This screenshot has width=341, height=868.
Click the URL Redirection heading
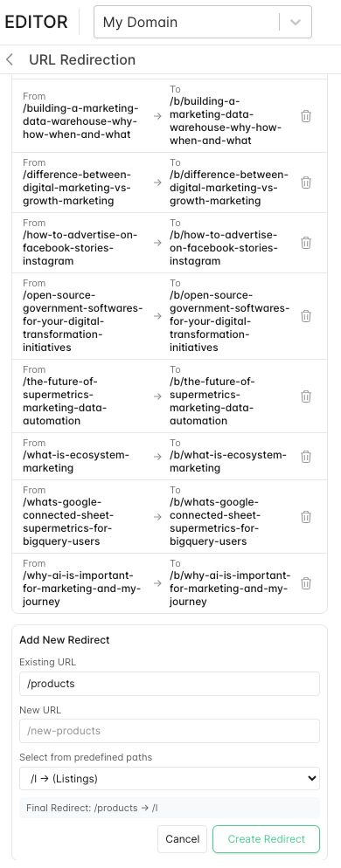pyautogui.click(x=82, y=59)
